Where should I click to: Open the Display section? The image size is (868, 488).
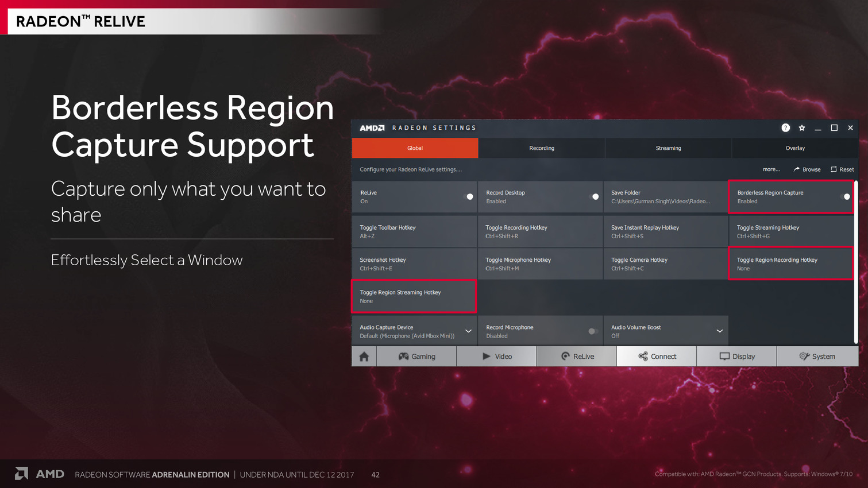point(736,357)
